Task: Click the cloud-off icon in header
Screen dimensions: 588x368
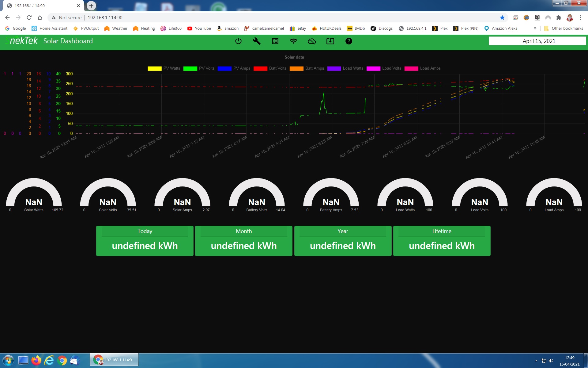Action: [312, 41]
